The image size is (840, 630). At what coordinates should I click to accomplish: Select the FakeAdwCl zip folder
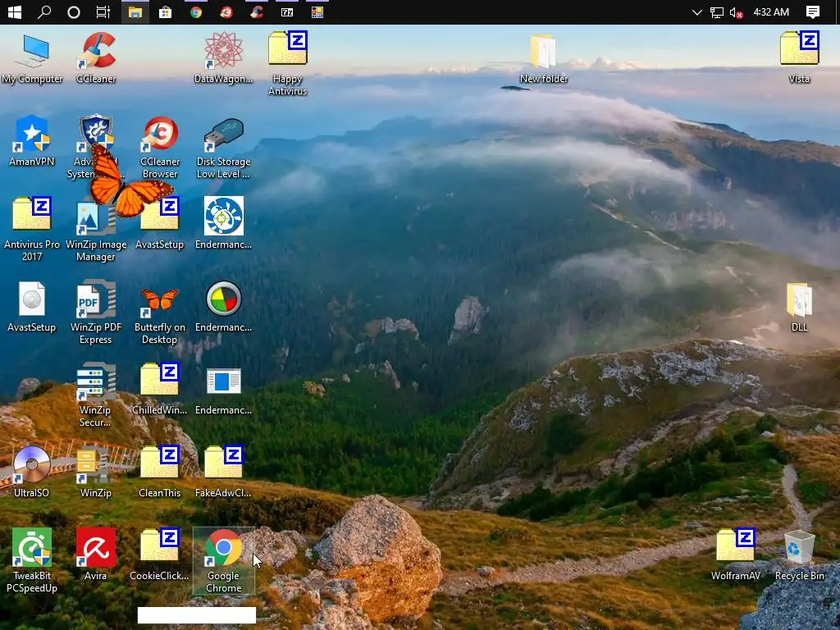coord(223,472)
